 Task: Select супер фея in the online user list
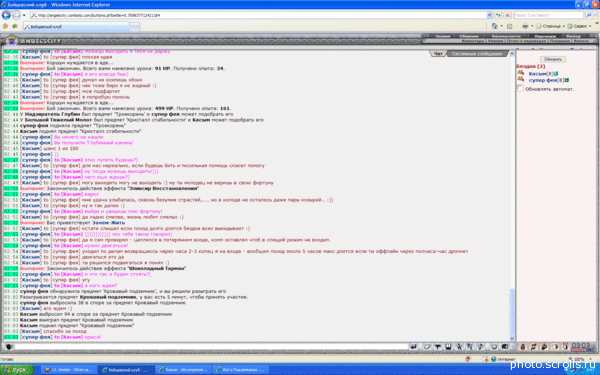(x=543, y=80)
